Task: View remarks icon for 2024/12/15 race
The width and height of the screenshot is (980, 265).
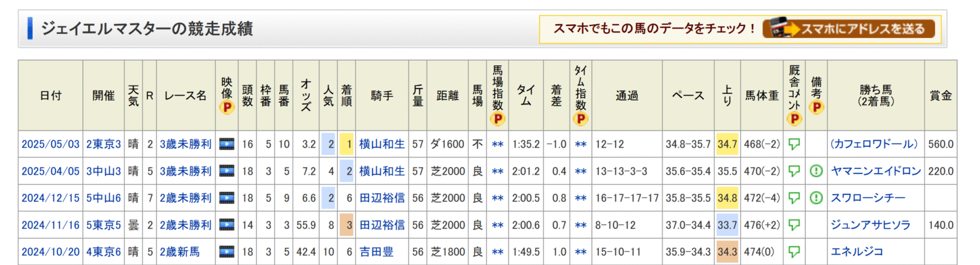Action: coord(816,198)
